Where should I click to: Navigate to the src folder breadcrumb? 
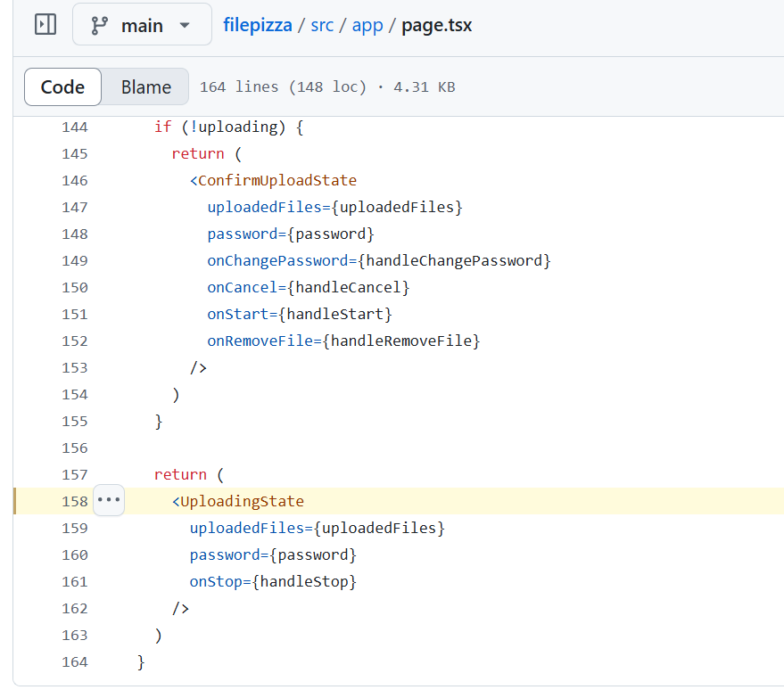point(321,25)
